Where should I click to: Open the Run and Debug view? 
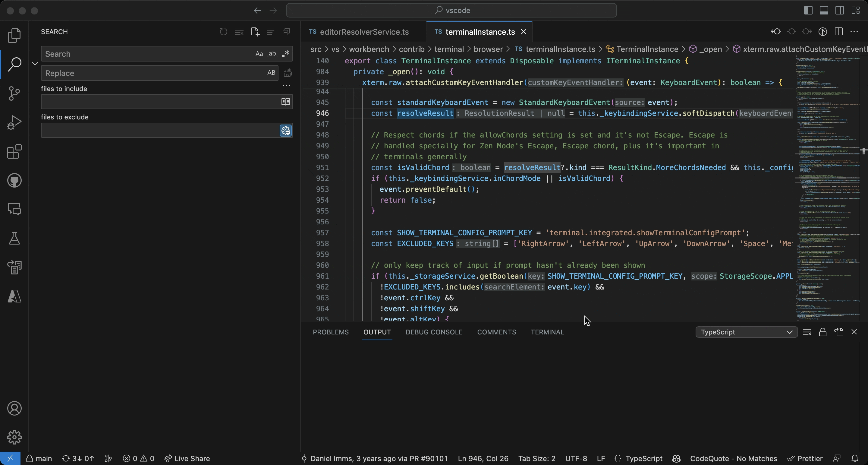tap(14, 122)
